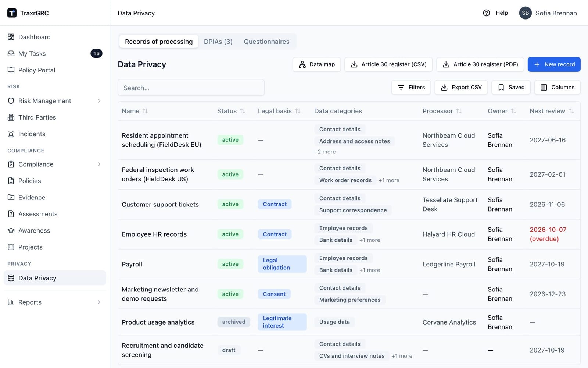Image resolution: width=588 pixels, height=368 pixels.
Task: Click Export CSV button
Action: click(461, 87)
